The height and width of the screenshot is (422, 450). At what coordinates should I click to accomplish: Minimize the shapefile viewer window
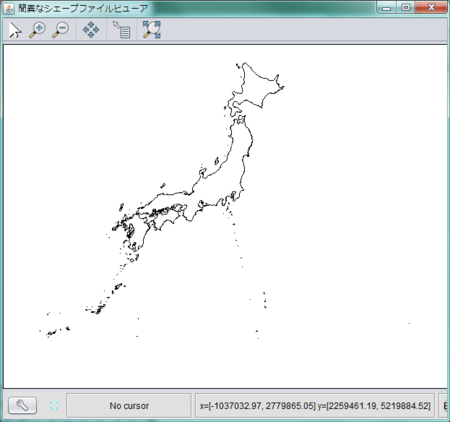pyautogui.click(x=386, y=7)
